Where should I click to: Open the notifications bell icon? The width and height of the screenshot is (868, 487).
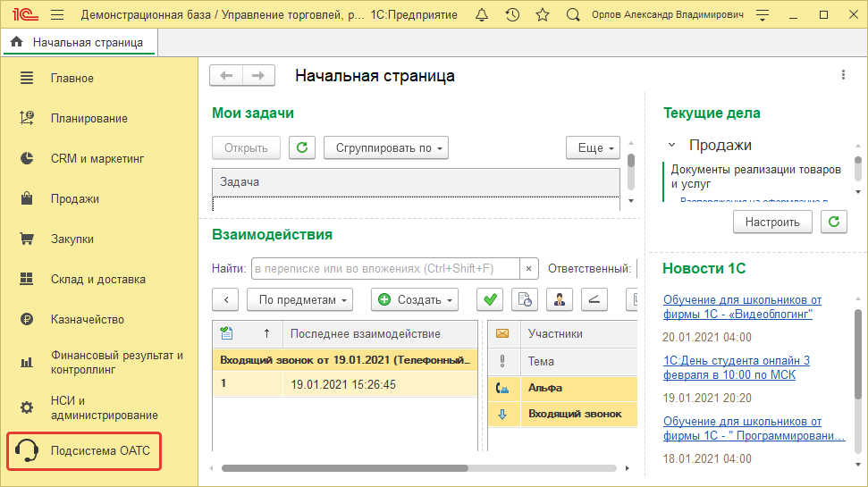click(482, 15)
